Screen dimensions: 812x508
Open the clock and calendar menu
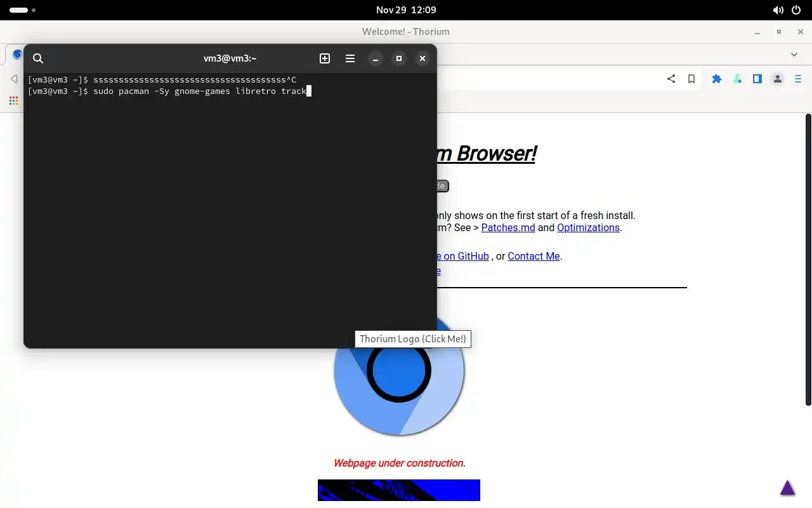pyautogui.click(x=406, y=10)
